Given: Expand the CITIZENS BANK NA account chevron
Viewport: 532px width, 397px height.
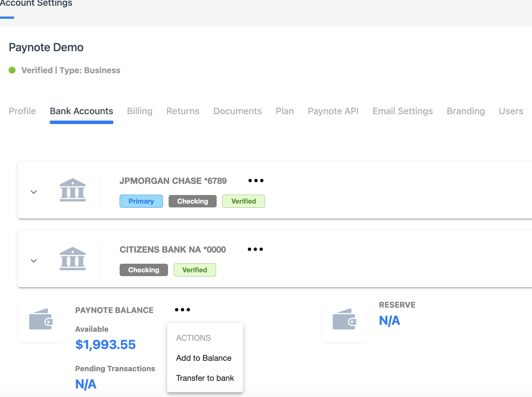Looking at the screenshot, I should (x=34, y=261).
